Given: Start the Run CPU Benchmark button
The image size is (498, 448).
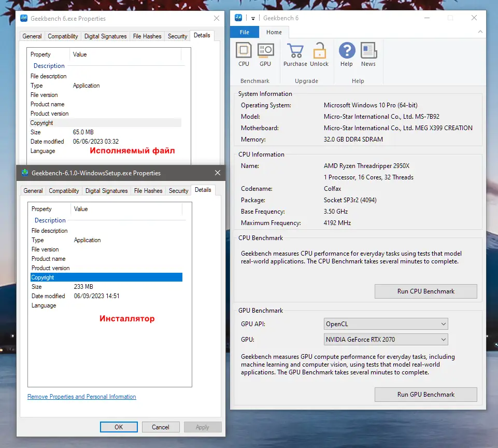Looking at the screenshot, I should click(x=425, y=291).
